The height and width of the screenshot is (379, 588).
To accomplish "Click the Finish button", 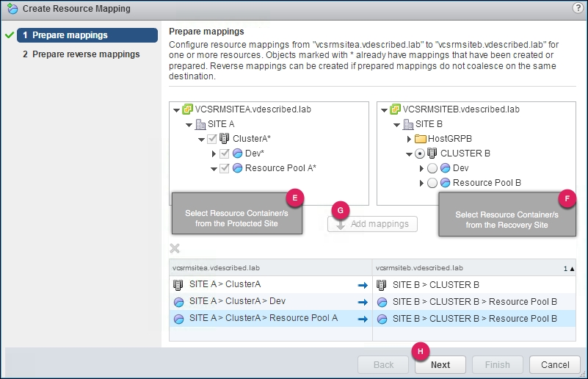I will point(497,365).
